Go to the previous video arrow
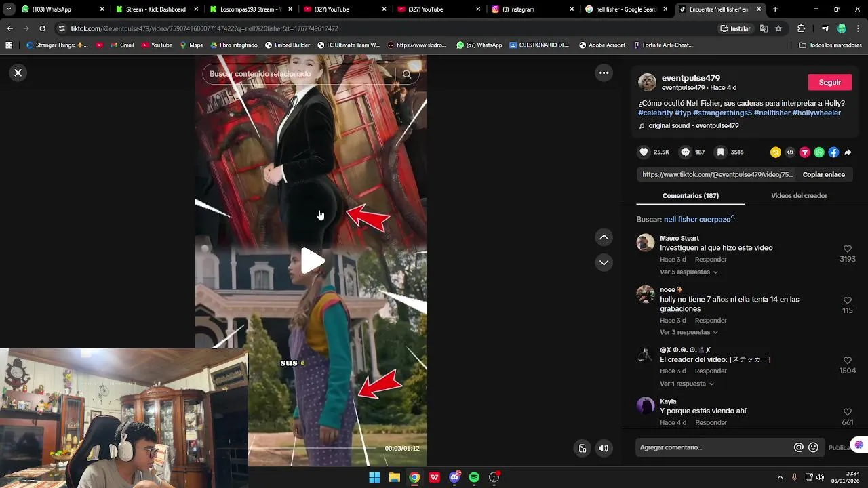868x488 pixels. [604, 237]
